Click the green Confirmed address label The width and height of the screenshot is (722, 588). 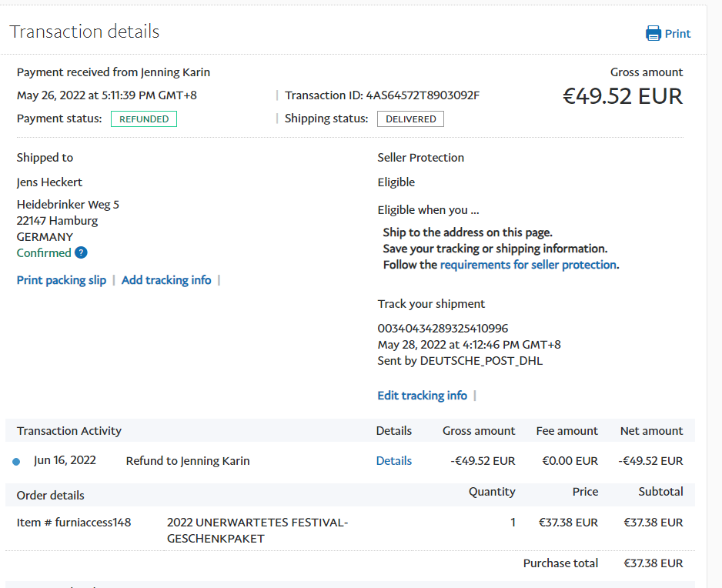[44, 253]
